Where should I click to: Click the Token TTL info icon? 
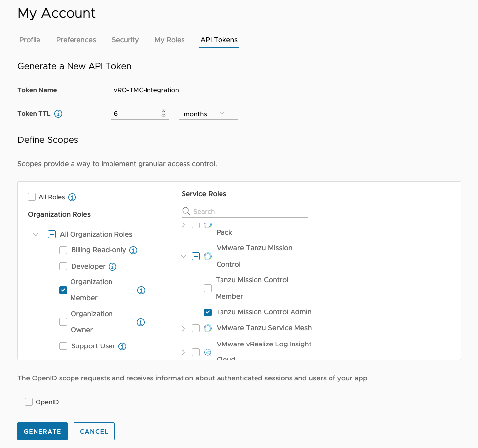(58, 114)
